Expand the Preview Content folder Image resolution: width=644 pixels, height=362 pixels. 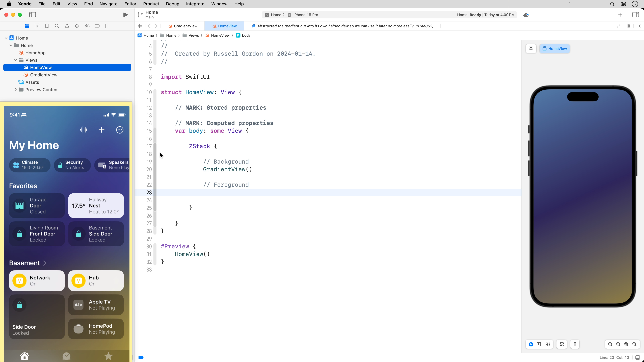15,89
